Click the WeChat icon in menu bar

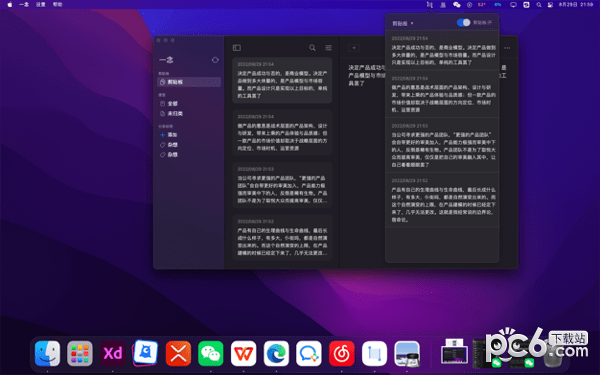[x=457, y=5]
